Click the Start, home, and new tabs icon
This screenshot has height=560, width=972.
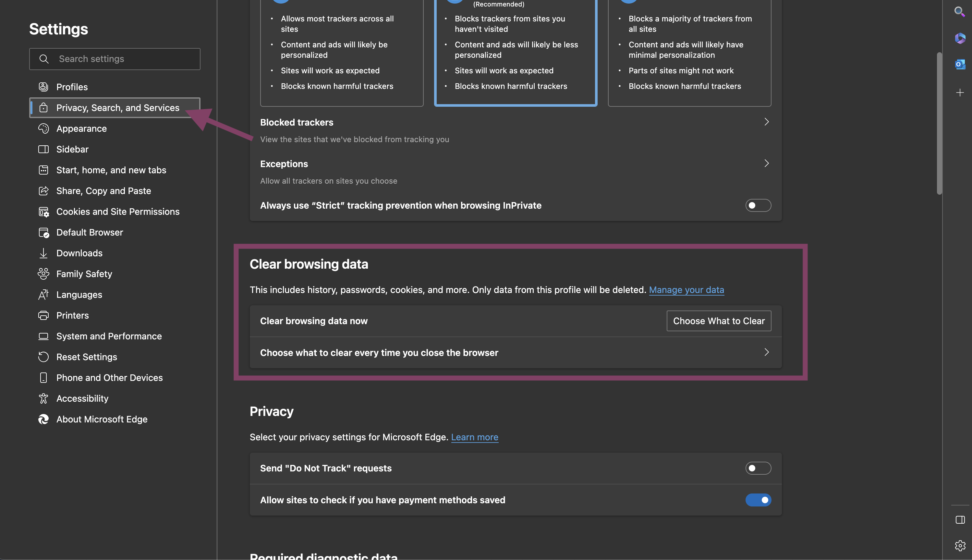click(43, 170)
